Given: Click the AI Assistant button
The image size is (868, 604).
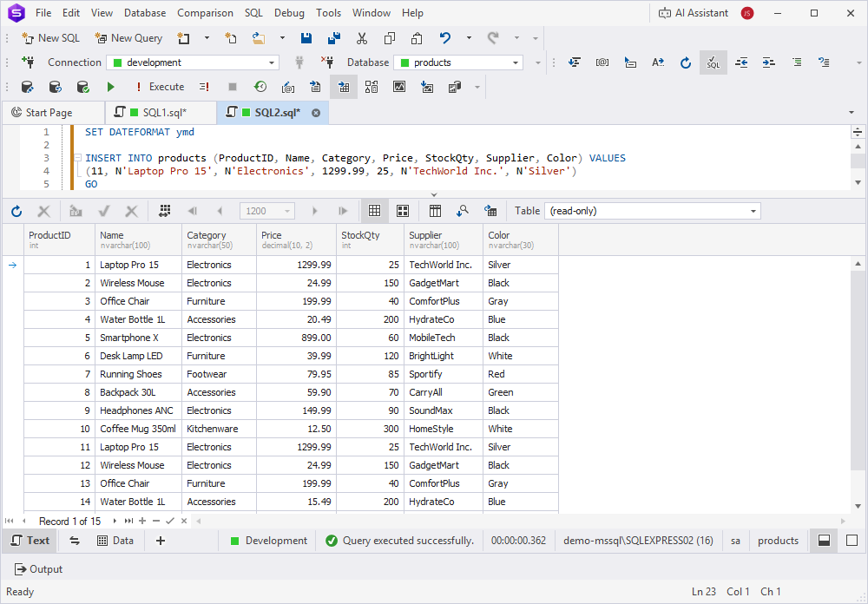Looking at the screenshot, I should point(694,13).
